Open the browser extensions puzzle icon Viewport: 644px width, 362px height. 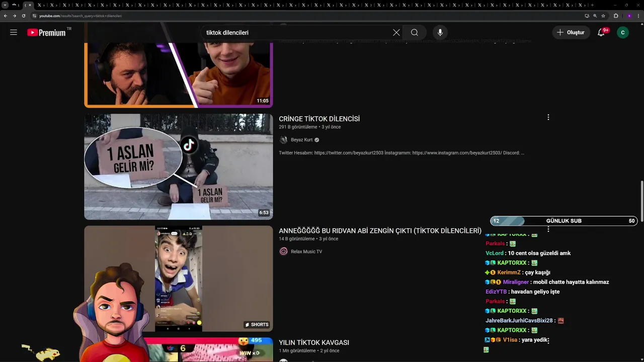pos(616,16)
